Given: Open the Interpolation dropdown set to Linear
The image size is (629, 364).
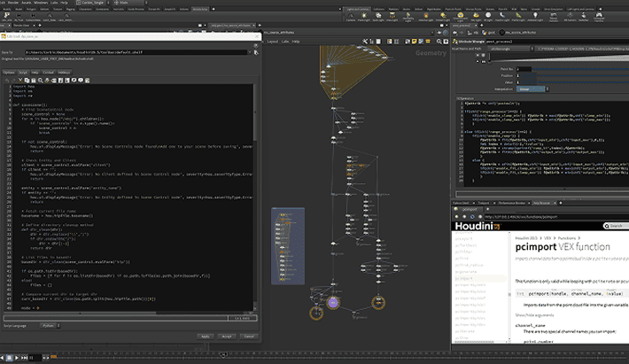Looking at the screenshot, I should (x=532, y=89).
